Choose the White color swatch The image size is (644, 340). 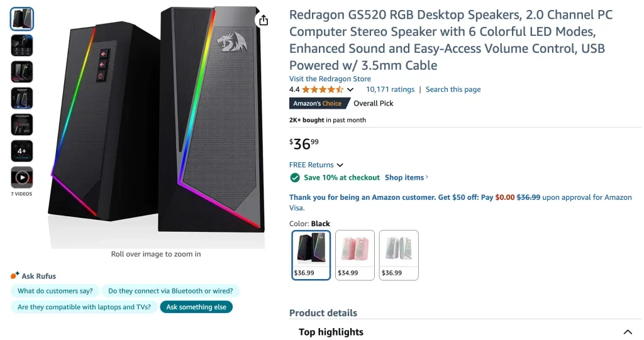[399, 255]
